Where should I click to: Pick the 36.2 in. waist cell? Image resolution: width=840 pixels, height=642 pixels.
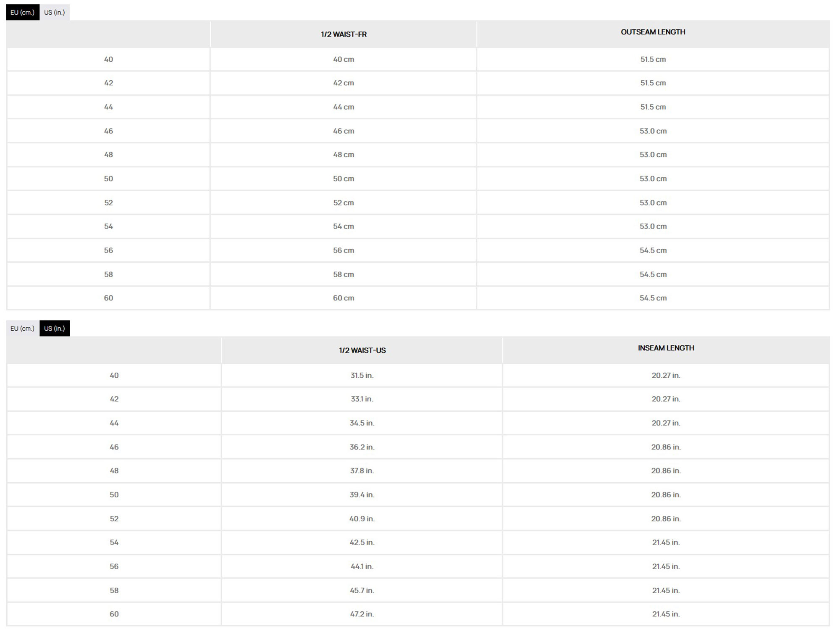(x=362, y=447)
